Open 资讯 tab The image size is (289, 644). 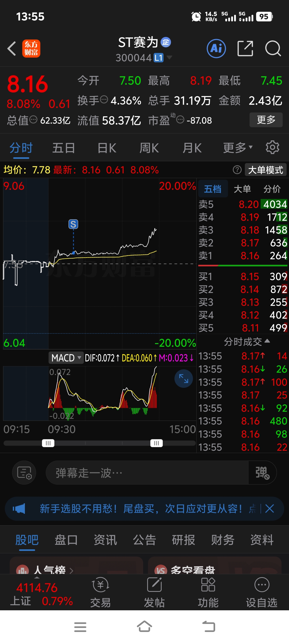pyautogui.click(x=105, y=540)
